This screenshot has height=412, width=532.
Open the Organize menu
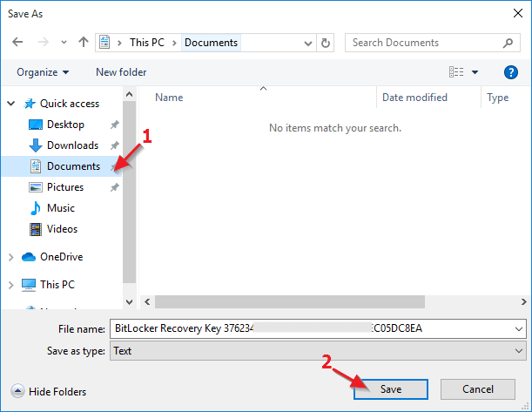coord(43,72)
